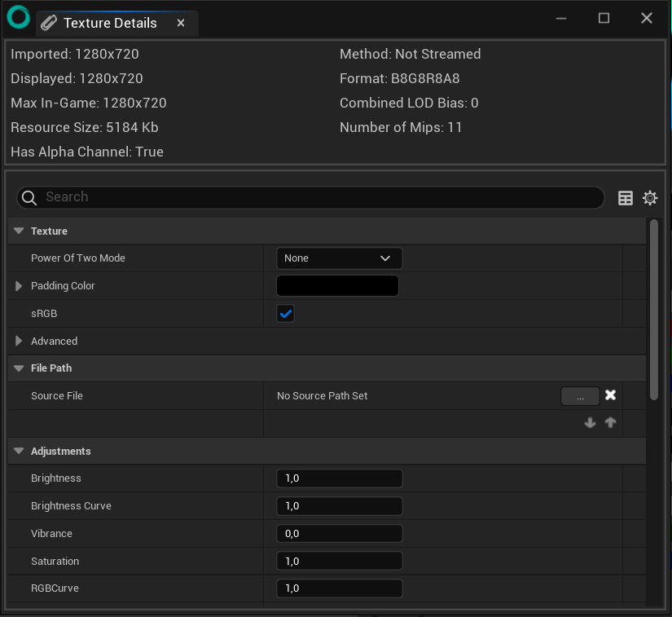Open the property matrix table view icon

click(626, 198)
